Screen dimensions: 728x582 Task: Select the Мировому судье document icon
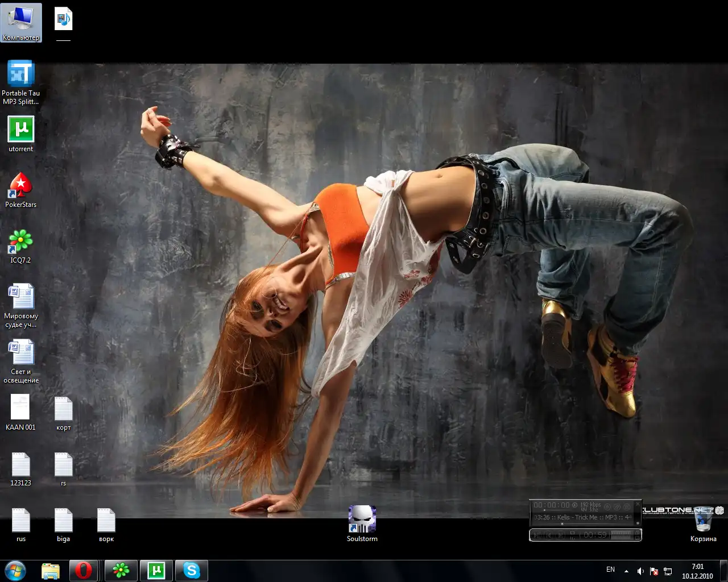coord(21,297)
